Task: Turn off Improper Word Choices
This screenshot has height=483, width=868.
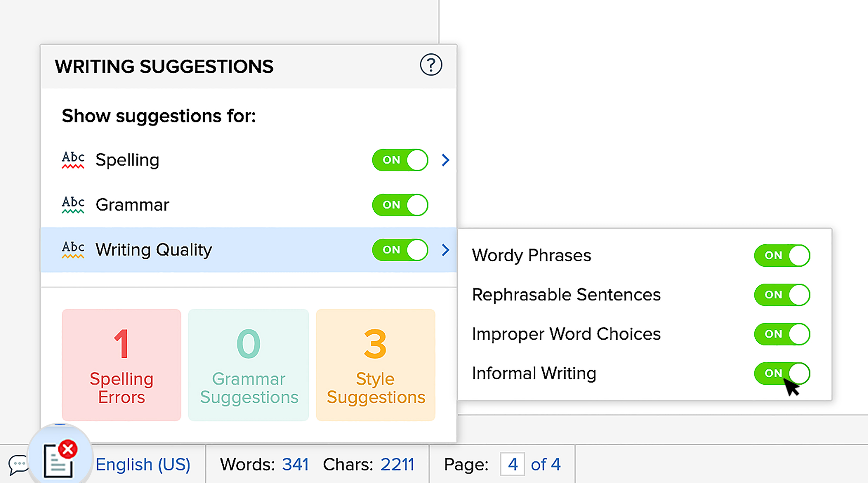Action: [782, 334]
